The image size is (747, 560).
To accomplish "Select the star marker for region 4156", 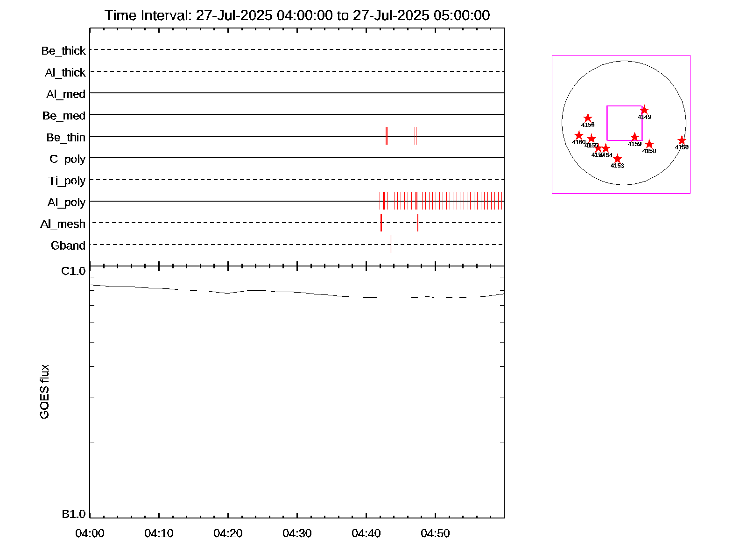I will [588, 118].
